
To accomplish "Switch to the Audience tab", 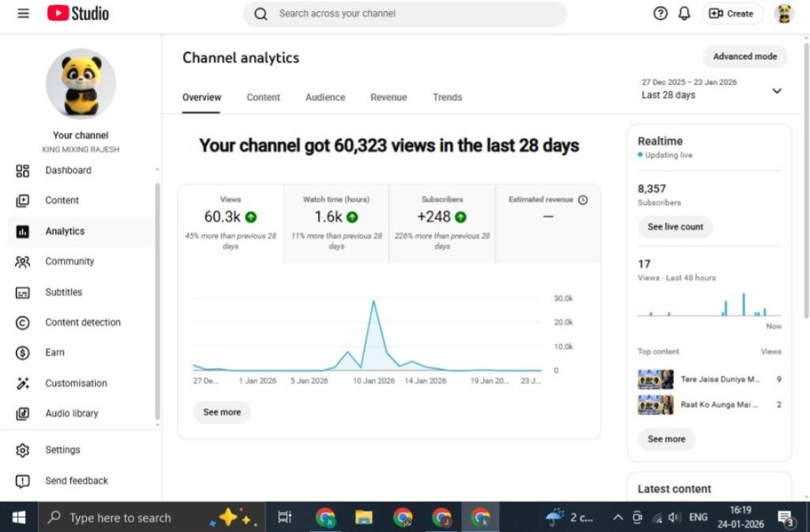I will [x=325, y=97].
